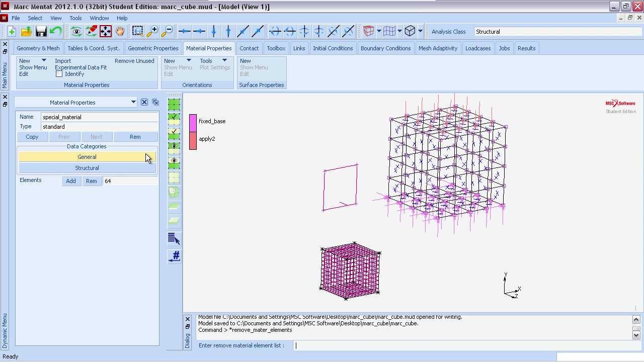Click the green Undo arrow
This screenshot has width=644, height=362.
pos(55,31)
